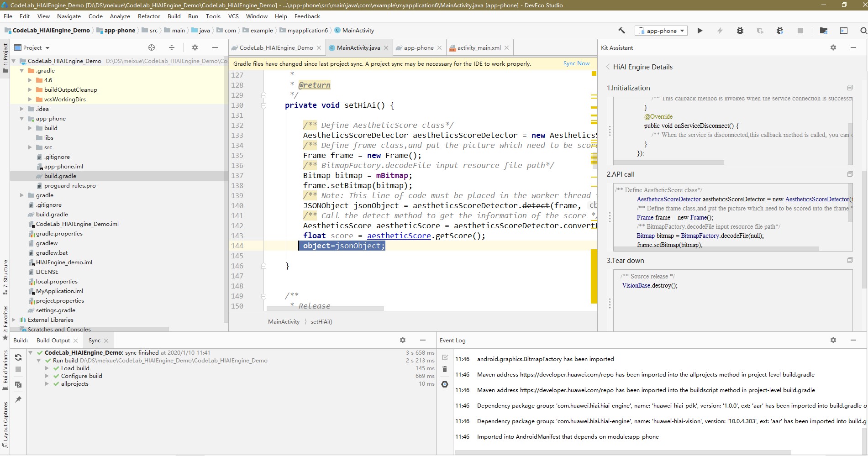Click the setHiAi() breadcrumb below editor
This screenshot has height=456, width=868.
(321, 322)
